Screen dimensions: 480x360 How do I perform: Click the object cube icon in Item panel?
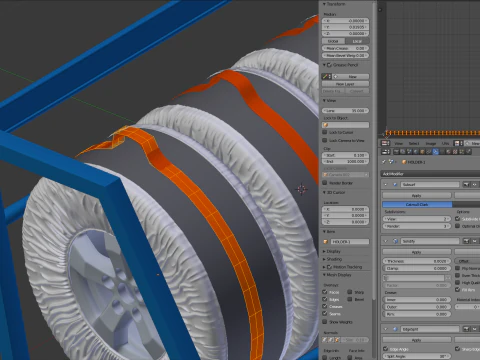326,241
